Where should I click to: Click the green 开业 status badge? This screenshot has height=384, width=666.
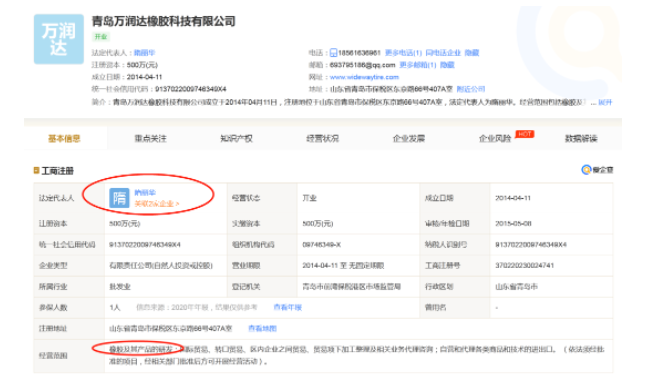click(x=101, y=37)
